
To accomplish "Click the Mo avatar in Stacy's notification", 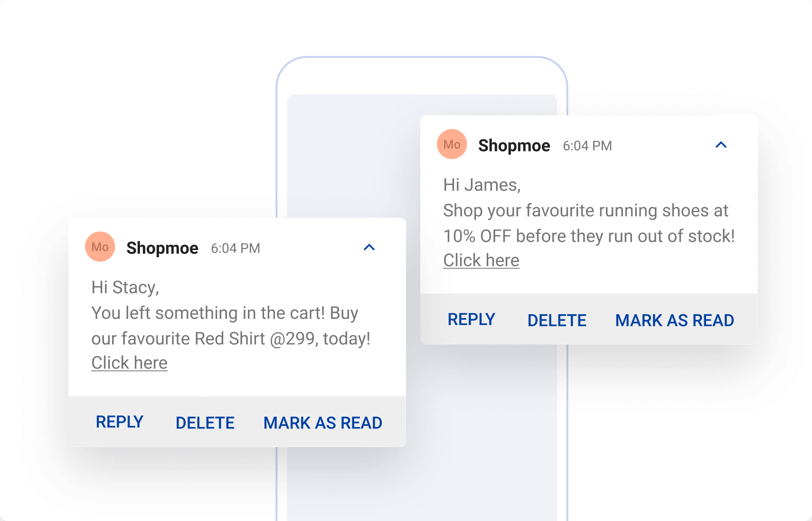I will [x=100, y=247].
